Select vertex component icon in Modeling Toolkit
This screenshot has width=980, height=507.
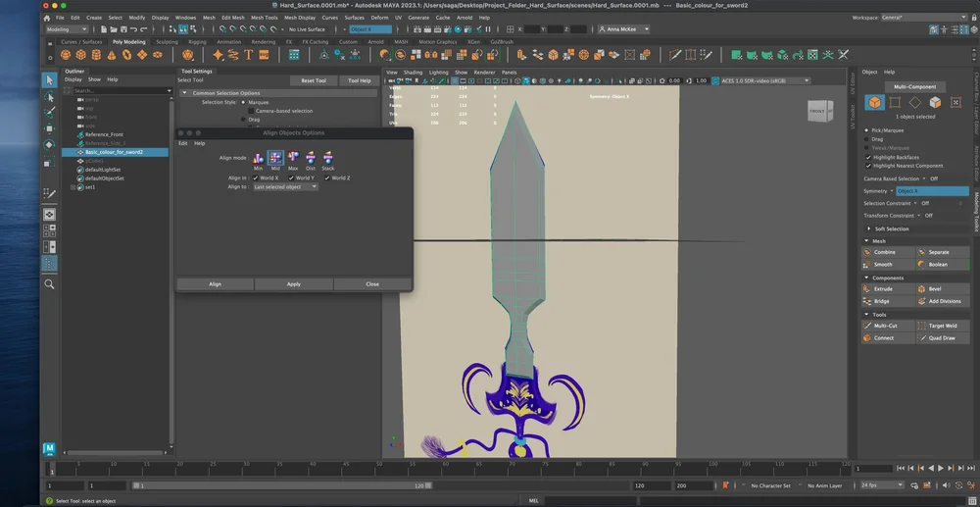895,103
